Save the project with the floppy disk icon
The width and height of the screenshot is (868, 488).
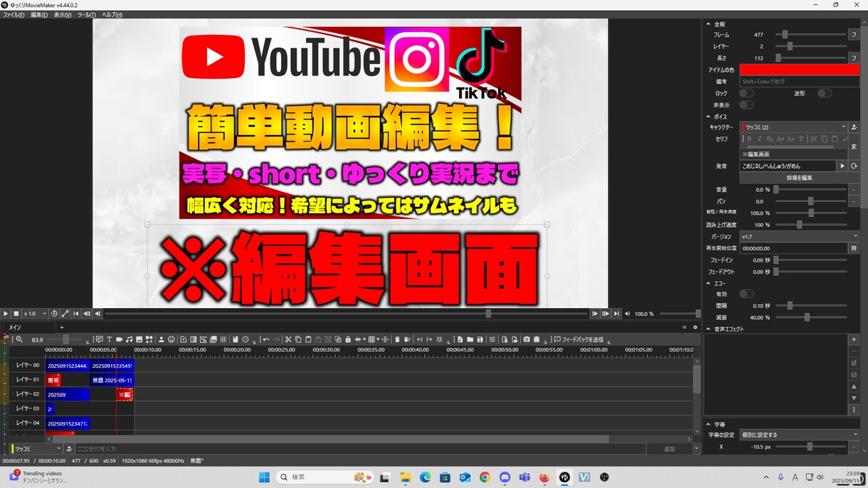[x=480, y=339]
